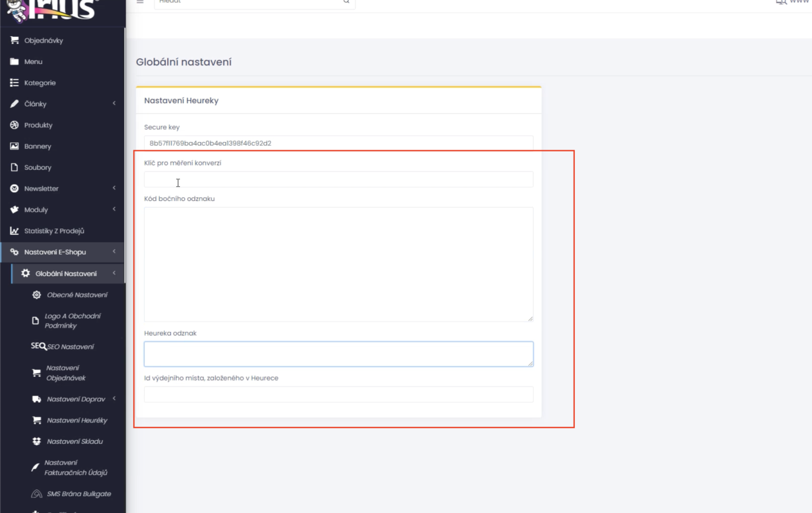Screen dimensions: 812x513
Task: Go to SMS Brána Bulkgate link
Action: [x=79, y=494]
